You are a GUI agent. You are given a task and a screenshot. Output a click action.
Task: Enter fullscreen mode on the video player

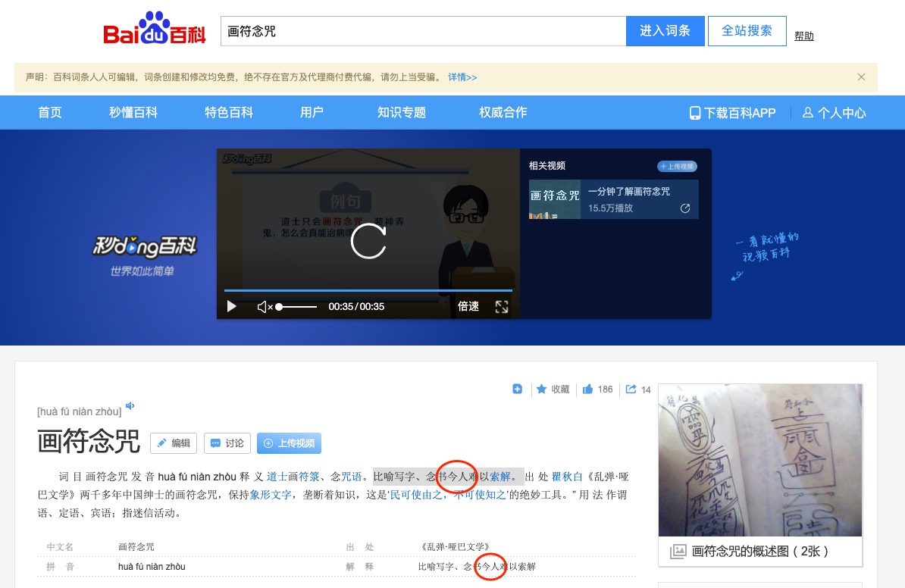tap(502, 307)
